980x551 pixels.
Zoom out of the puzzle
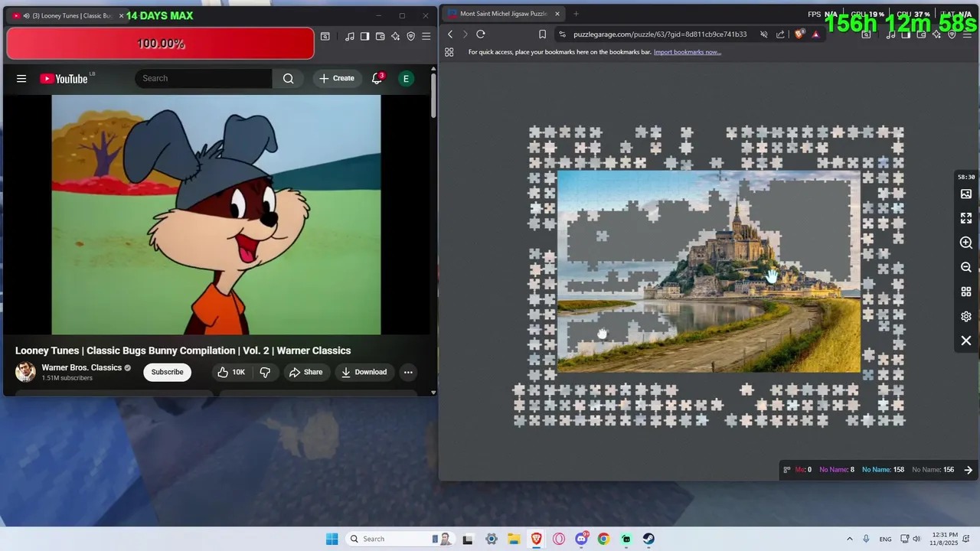point(966,267)
